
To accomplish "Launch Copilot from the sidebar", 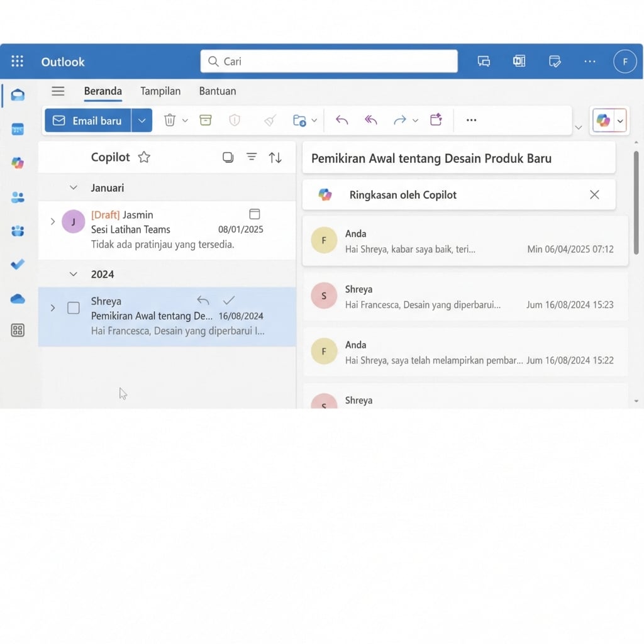I will pos(18,163).
